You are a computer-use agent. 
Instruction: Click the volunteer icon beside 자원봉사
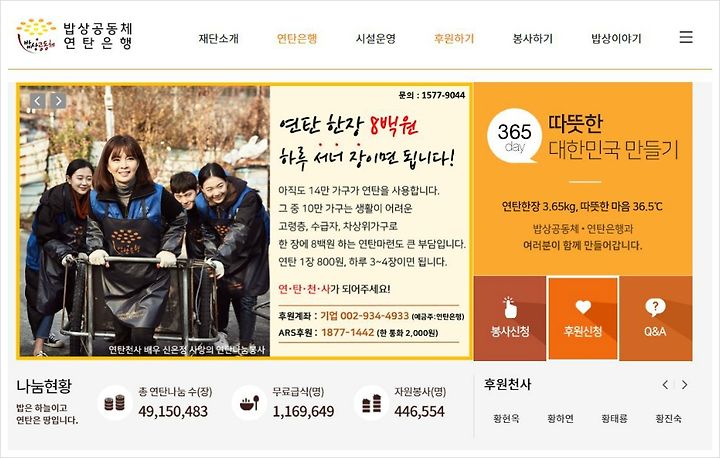pyautogui.click(x=371, y=403)
